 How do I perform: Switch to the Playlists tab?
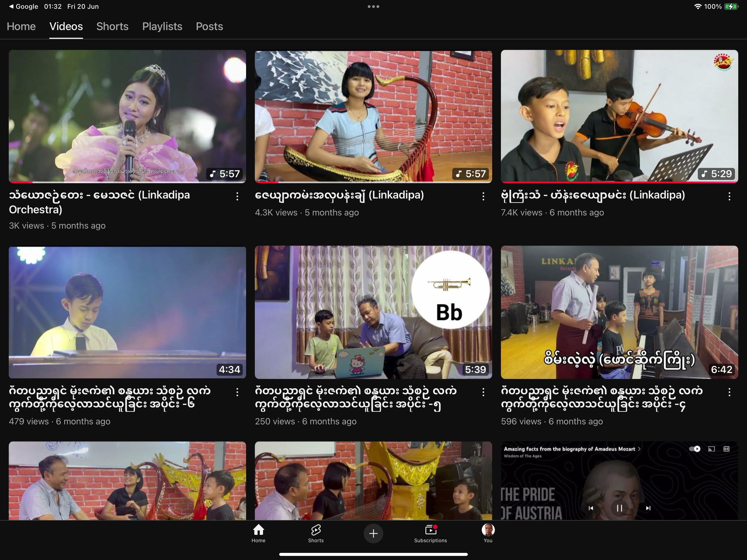click(x=162, y=26)
